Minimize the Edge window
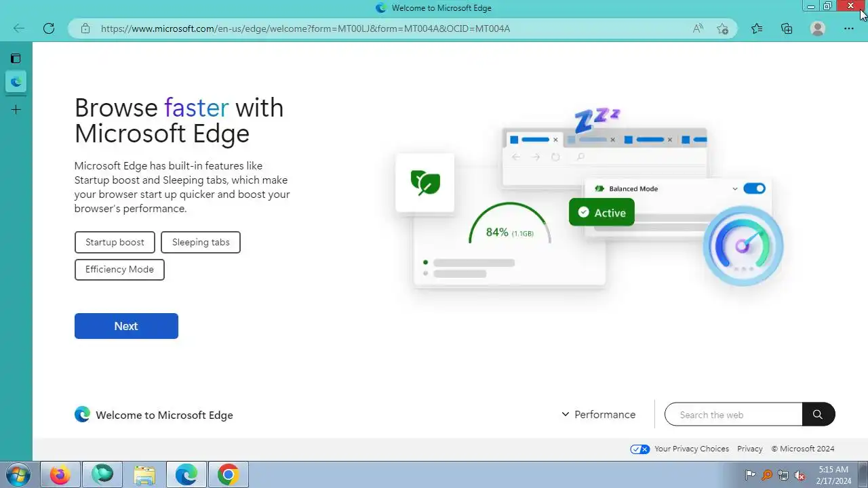 click(811, 6)
